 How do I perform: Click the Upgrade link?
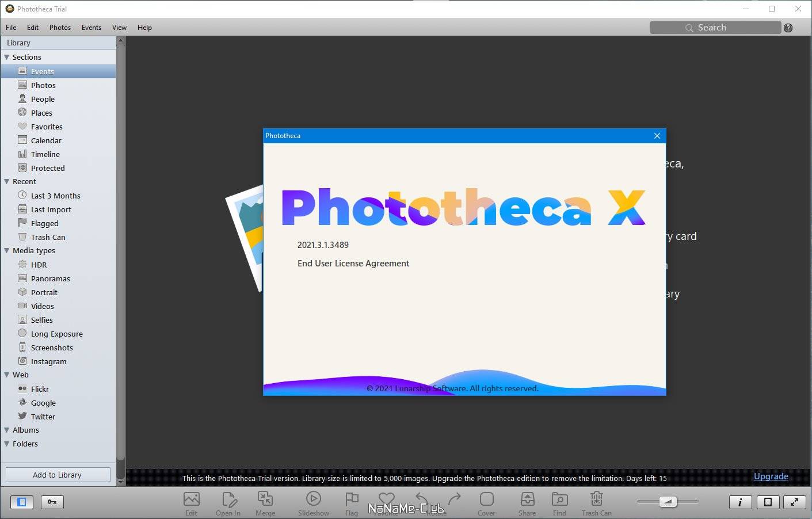[x=771, y=476]
